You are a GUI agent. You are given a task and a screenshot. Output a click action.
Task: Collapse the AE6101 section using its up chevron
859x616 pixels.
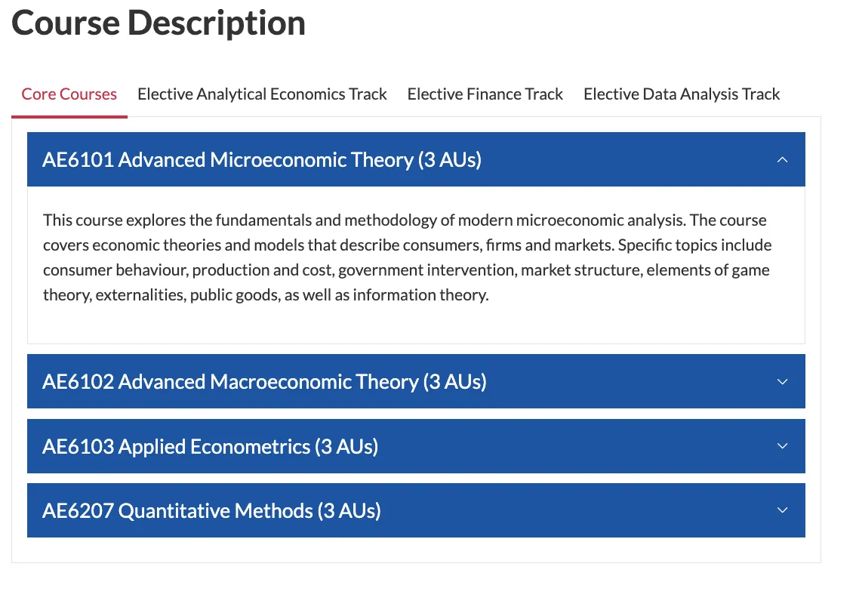pyautogui.click(x=782, y=159)
